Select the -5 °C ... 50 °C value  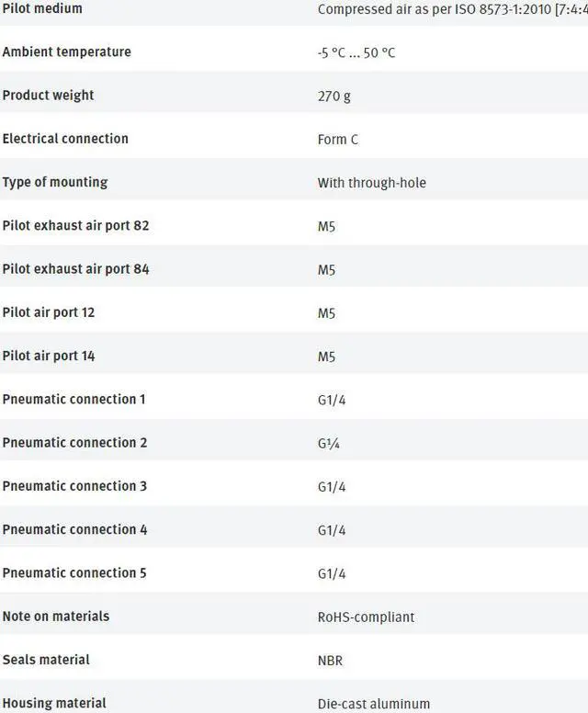pos(356,52)
